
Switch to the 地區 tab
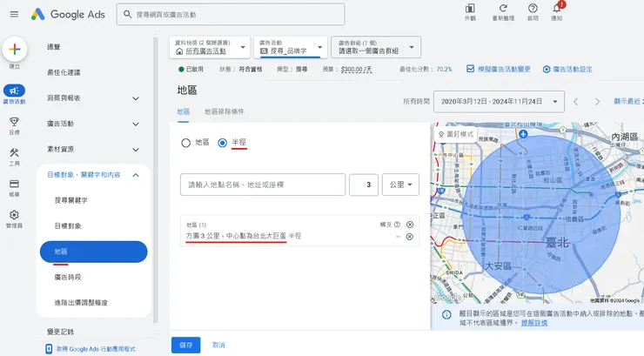coord(183,111)
